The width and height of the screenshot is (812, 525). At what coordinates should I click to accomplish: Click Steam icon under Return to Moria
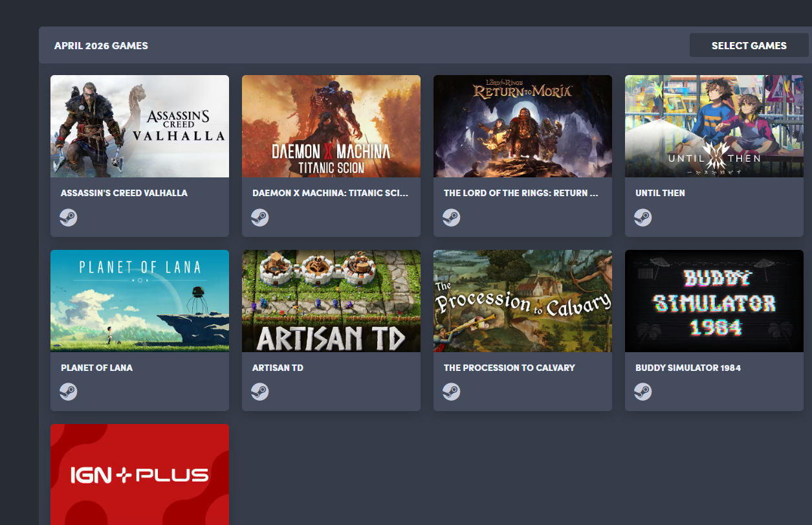(x=452, y=218)
